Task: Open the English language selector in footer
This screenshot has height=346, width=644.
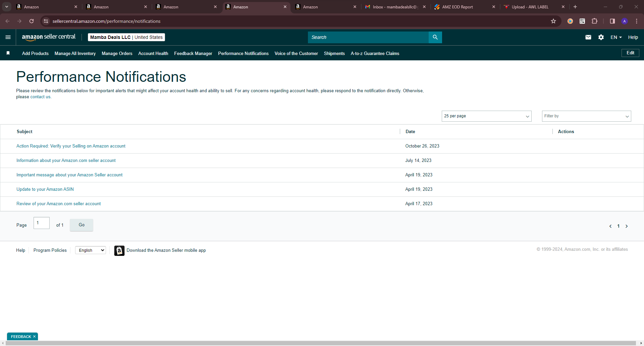Action: click(91, 250)
